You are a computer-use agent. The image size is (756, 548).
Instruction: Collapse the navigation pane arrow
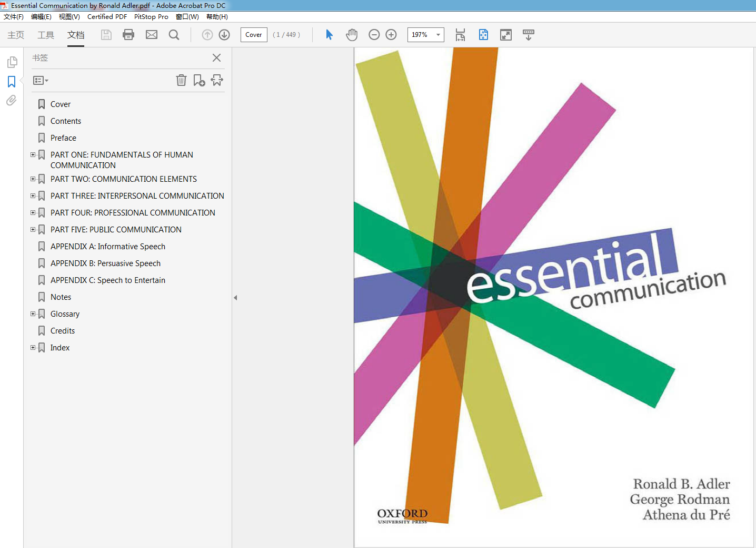[235, 298]
